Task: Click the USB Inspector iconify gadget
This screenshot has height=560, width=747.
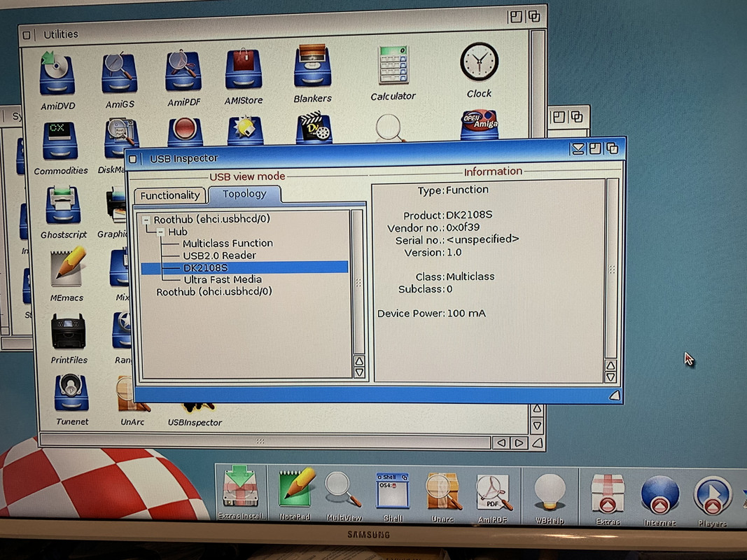Action: [x=578, y=149]
